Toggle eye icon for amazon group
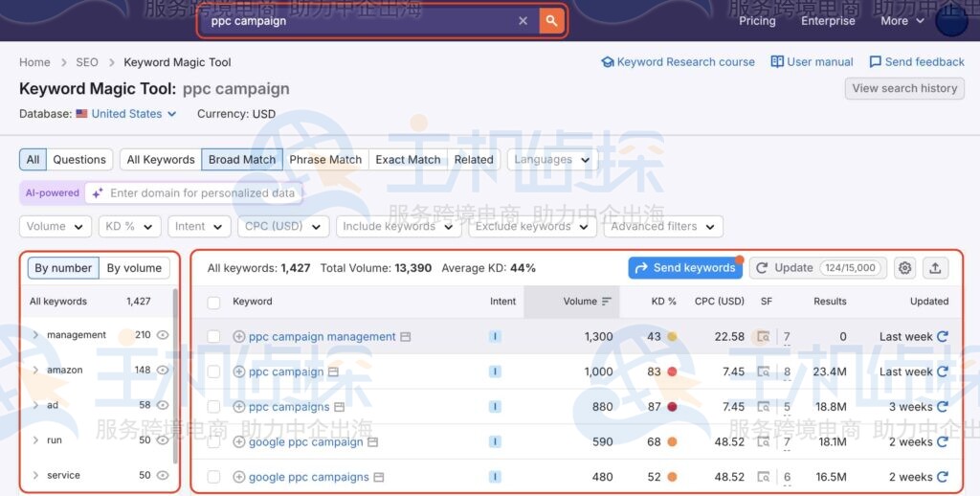Image resolution: width=980 pixels, height=496 pixels. [x=163, y=371]
